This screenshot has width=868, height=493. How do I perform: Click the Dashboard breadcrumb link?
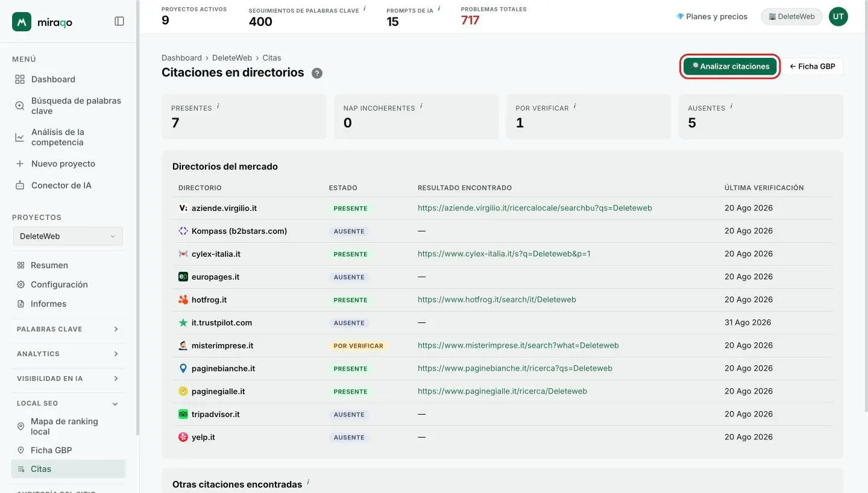click(181, 58)
